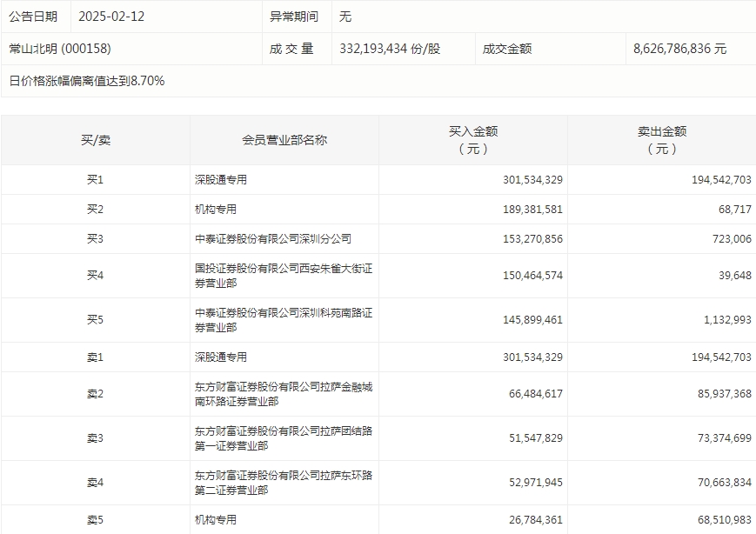756x534 pixels.
Task: Open 东方财富证券拉萨金融城南环路营业部
Action: click(283, 394)
